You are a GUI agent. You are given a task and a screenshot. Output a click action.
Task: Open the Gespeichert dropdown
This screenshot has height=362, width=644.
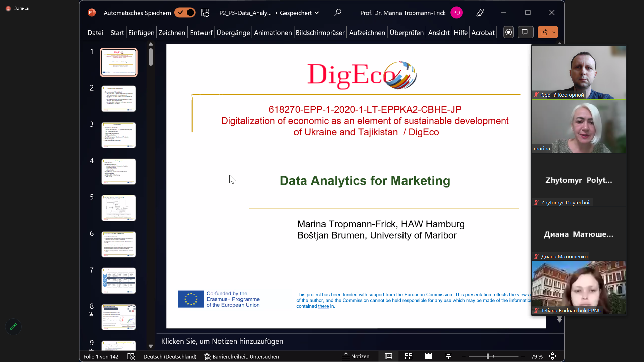317,13
